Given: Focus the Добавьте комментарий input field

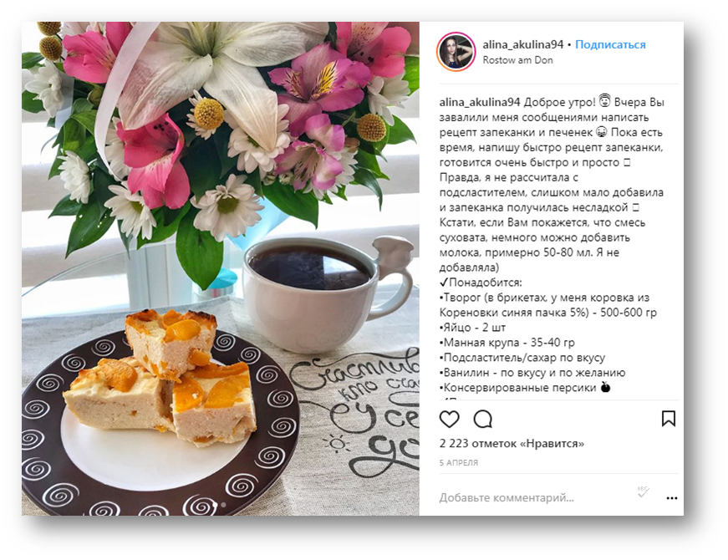Looking at the screenshot, I should pos(534,498).
